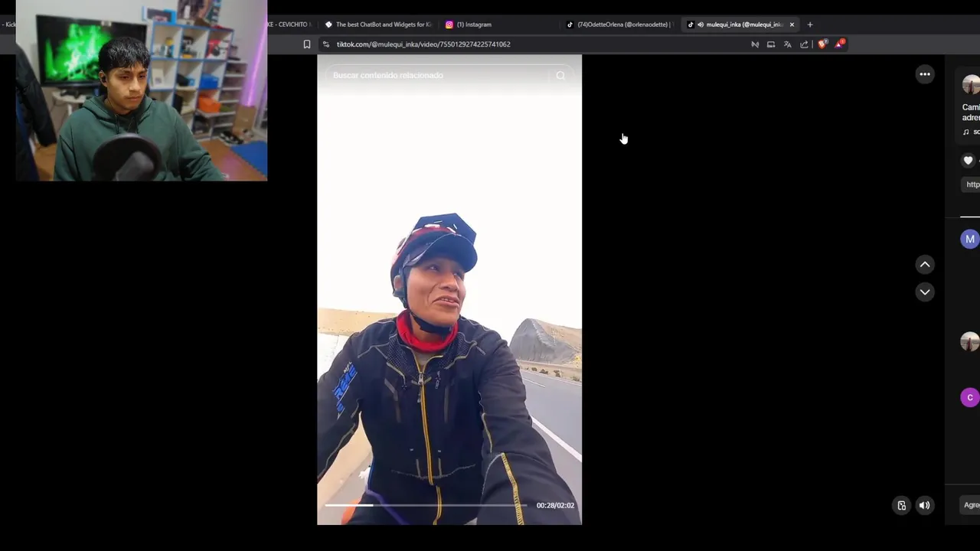The width and height of the screenshot is (980, 551).
Task: Switch to the OdetteOrlena TikTok tab
Action: (620, 24)
